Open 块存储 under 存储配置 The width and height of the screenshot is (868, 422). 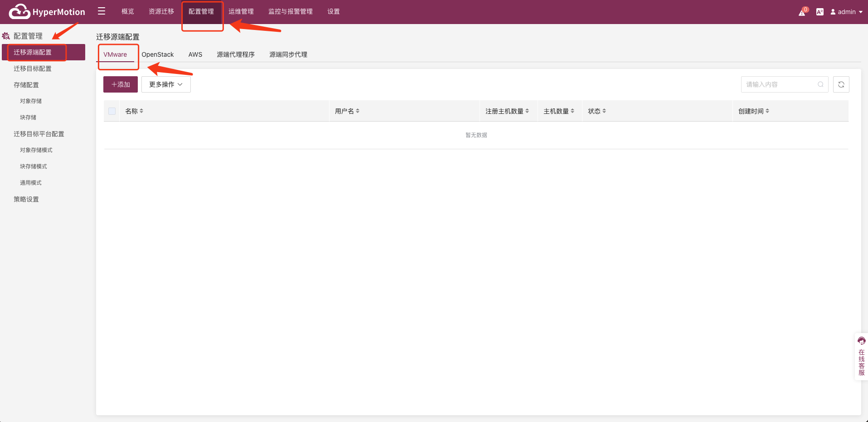pos(28,118)
